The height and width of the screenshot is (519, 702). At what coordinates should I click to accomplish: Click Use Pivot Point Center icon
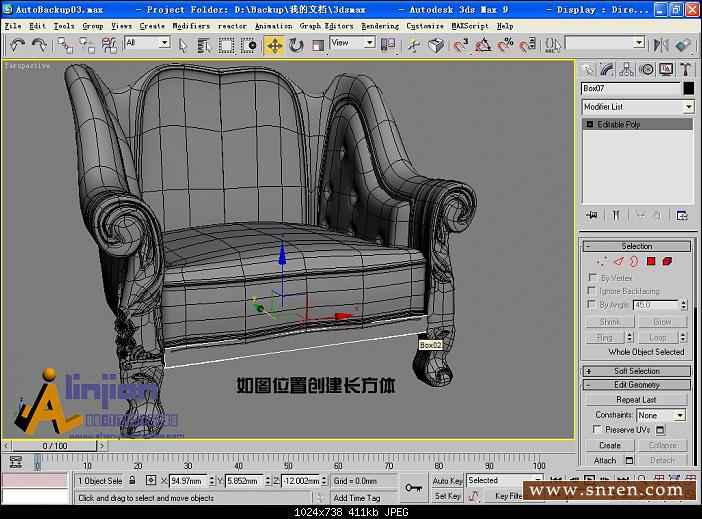click(x=388, y=44)
